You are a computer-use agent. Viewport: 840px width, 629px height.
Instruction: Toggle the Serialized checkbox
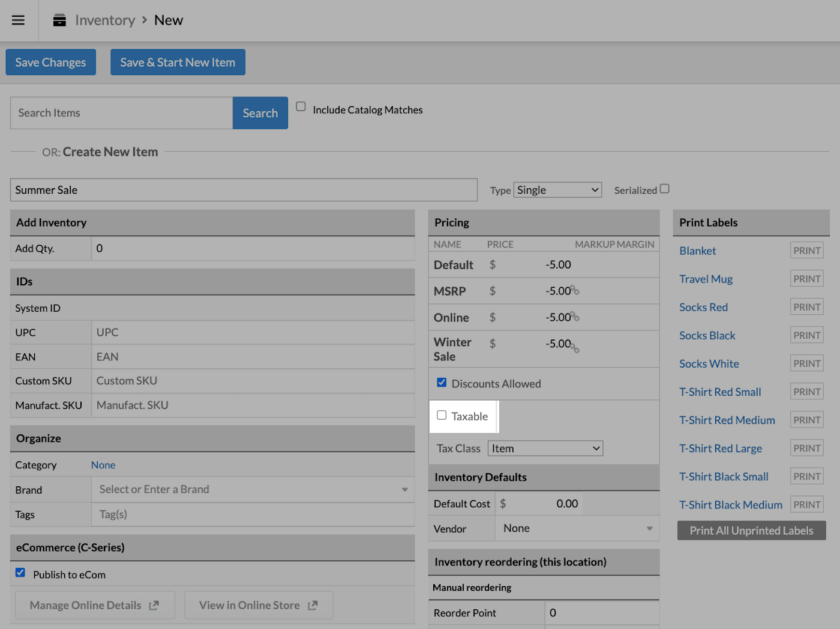(665, 189)
